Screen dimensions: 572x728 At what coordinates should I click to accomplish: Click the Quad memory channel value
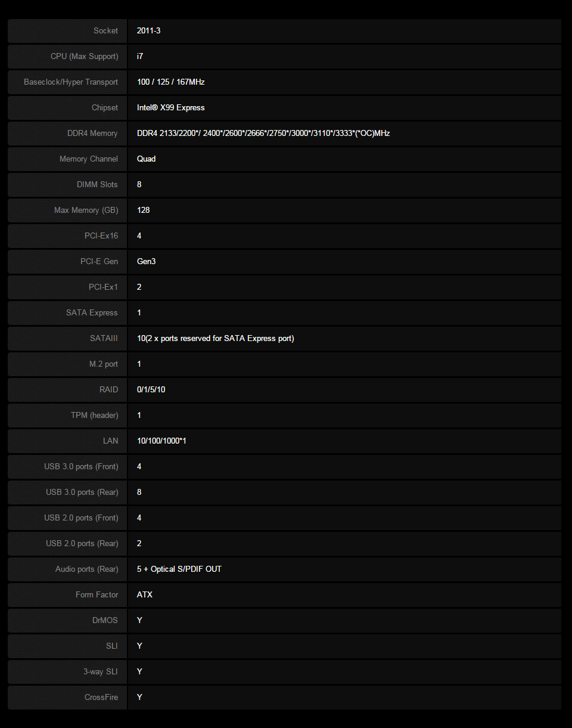click(x=146, y=159)
